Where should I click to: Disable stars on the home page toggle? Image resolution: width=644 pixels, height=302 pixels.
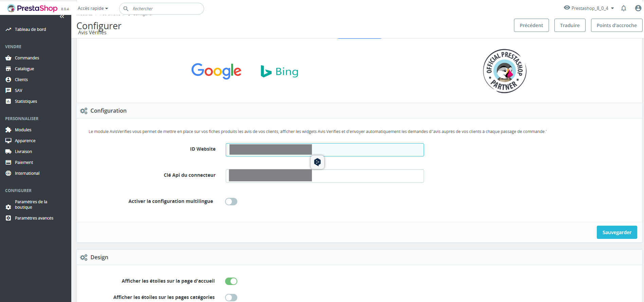(231, 281)
